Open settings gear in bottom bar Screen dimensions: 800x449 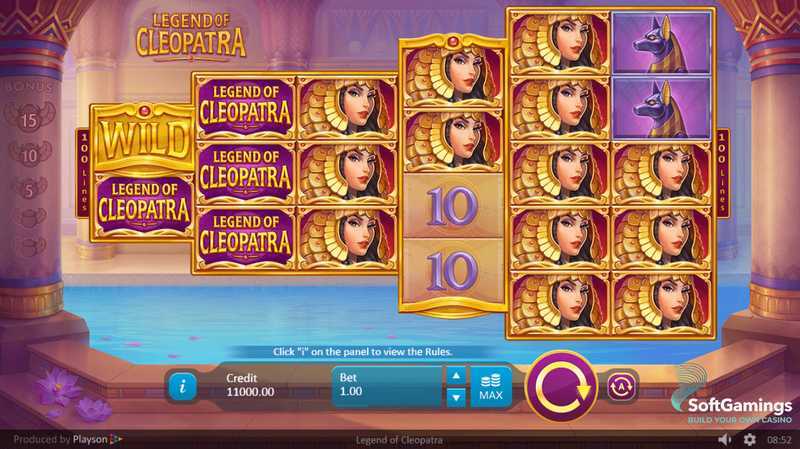tap(749, 439)
